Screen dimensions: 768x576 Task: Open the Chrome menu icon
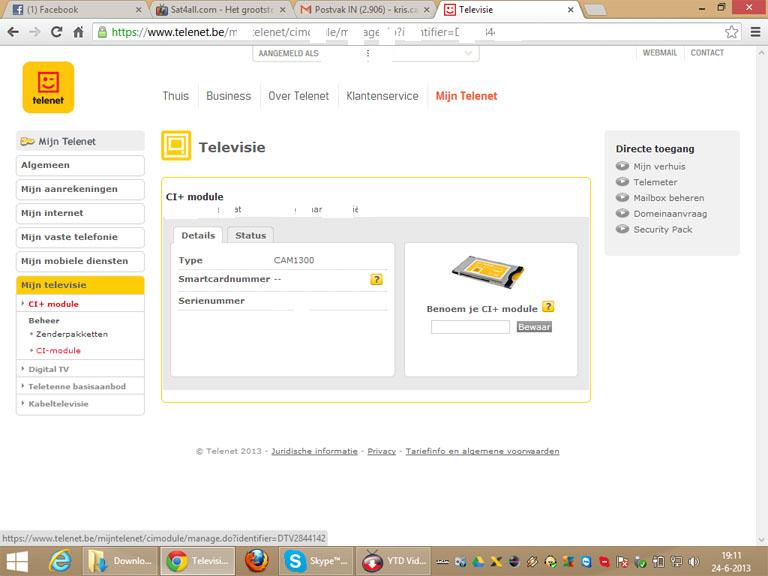(755, 32)
